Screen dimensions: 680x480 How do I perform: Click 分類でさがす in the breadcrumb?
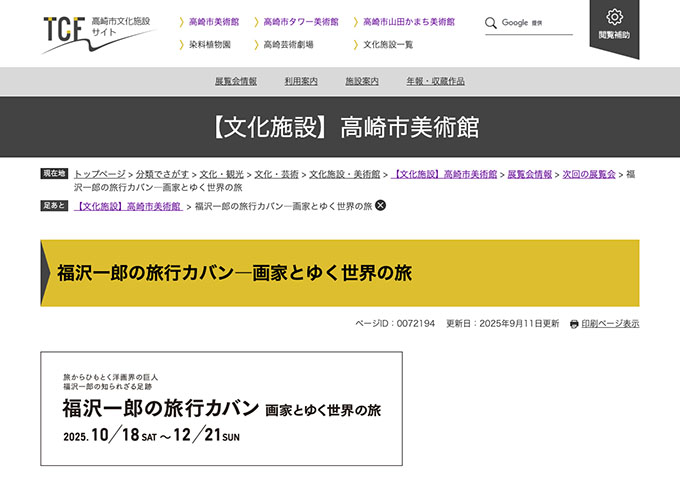162,174
